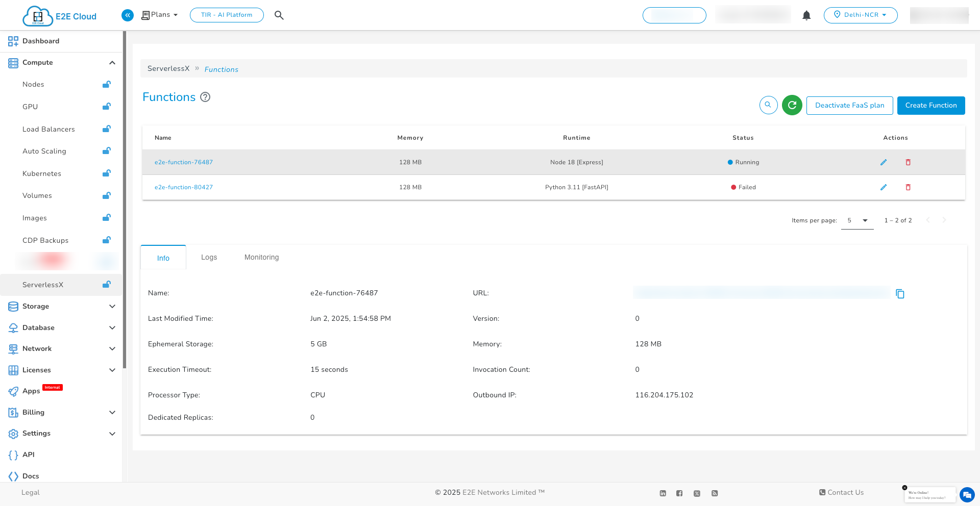The height and width of the screenshot is (506, 980).
Task: Open search in the Functions table
Action: click(x=768, y=105)
